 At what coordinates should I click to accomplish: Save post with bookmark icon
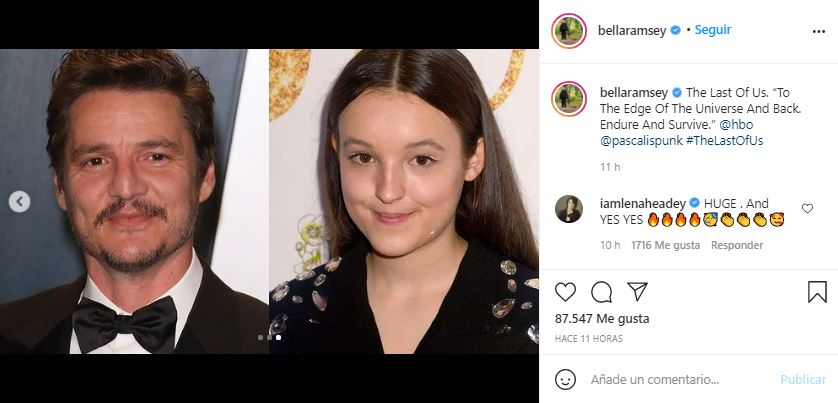(817, 292)
